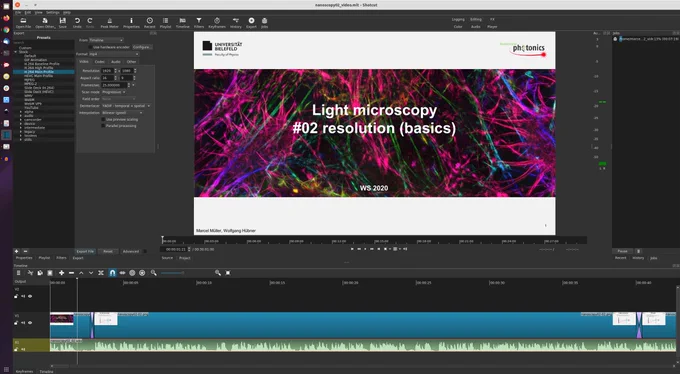Viewport: 680px width, 374px height.
Task: Enable the Use hardware encoder checkbox
Action: 91,47
